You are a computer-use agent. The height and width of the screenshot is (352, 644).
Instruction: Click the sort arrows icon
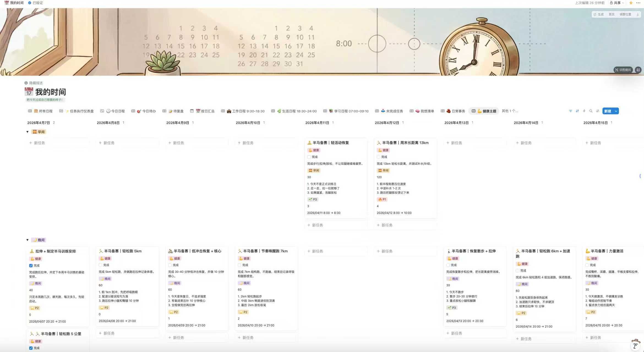(x=577, y=111)
